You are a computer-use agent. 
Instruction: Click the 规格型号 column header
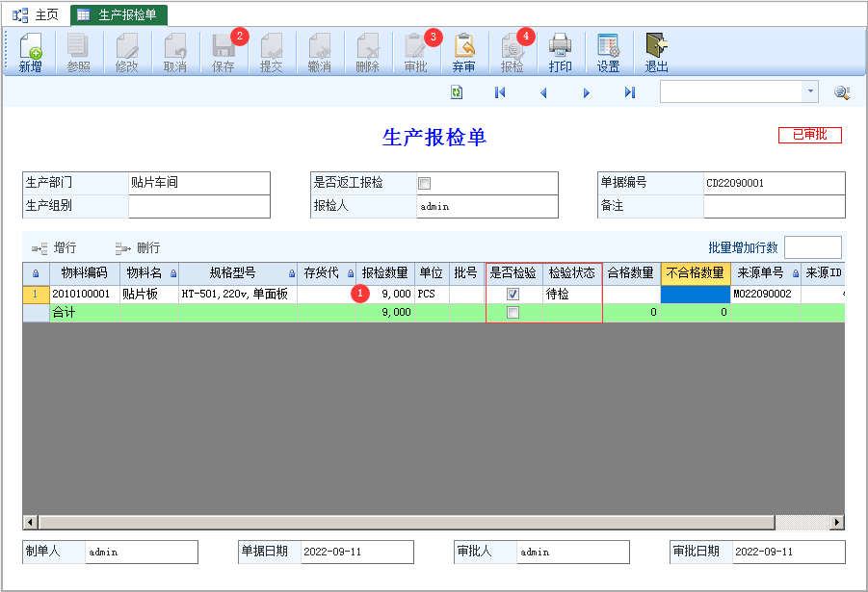238,273
